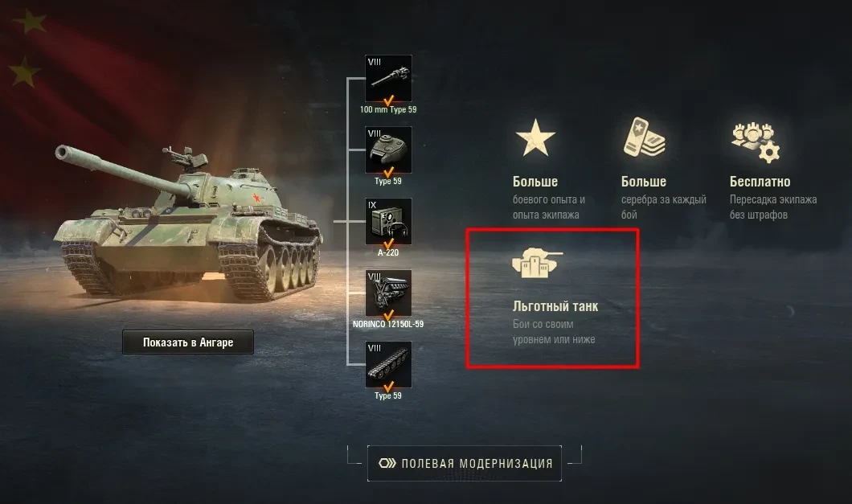Open the A-220 radio module

tap(388, 221)
